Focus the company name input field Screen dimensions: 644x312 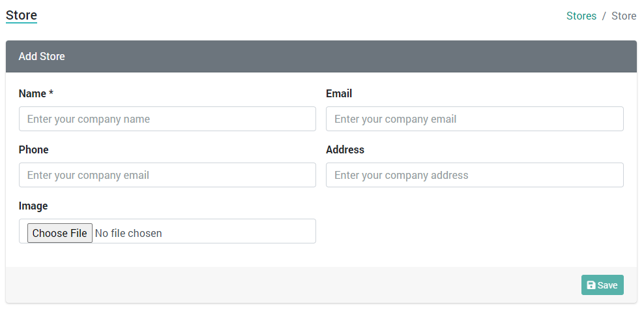pyautogui.click(x=168, y=119)
